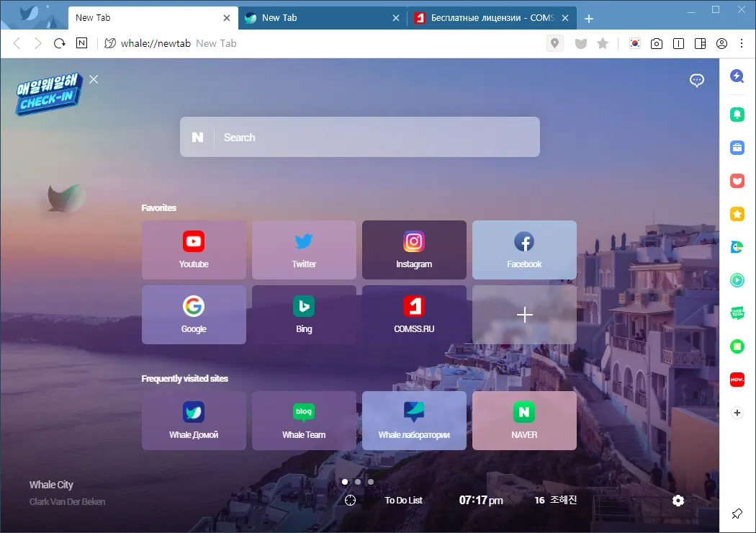Switch to first New Tab tab
The height and width of the screenshot is (533, 756).
145,18
